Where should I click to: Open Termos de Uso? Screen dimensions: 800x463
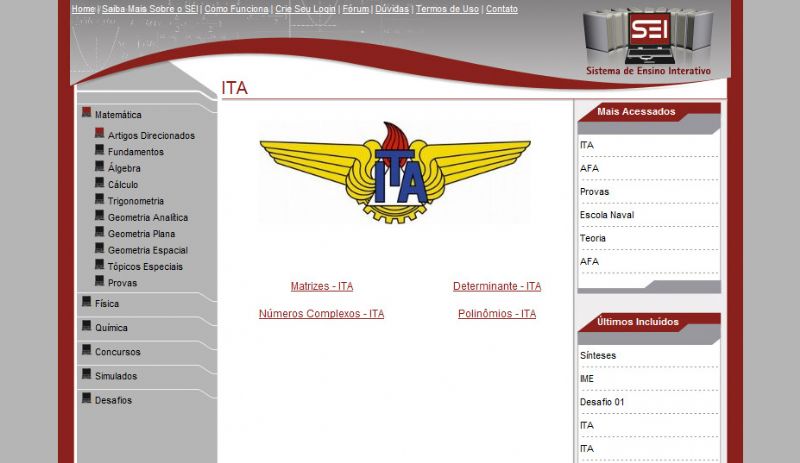click(x=447, y=9)
